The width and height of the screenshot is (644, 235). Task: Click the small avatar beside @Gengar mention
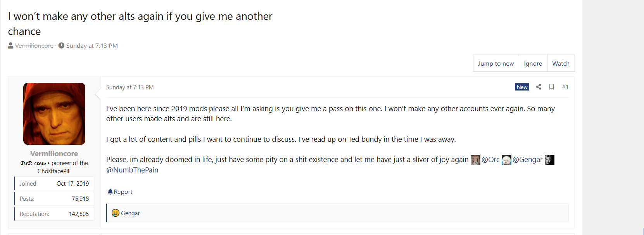(x=506, y=160)
